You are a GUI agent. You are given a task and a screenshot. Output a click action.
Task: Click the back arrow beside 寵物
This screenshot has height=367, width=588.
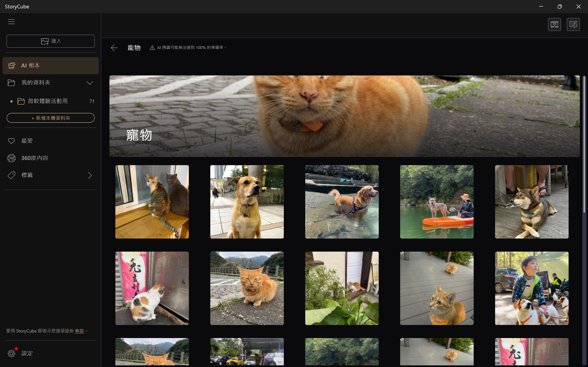pyautogui.click(x=114, y=48)
